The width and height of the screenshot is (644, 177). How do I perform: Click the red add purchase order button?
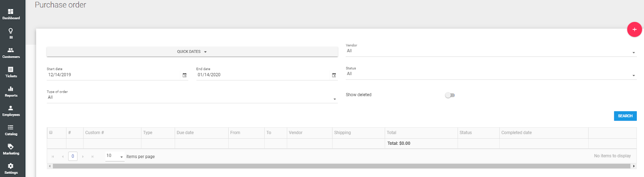(634, 29)
